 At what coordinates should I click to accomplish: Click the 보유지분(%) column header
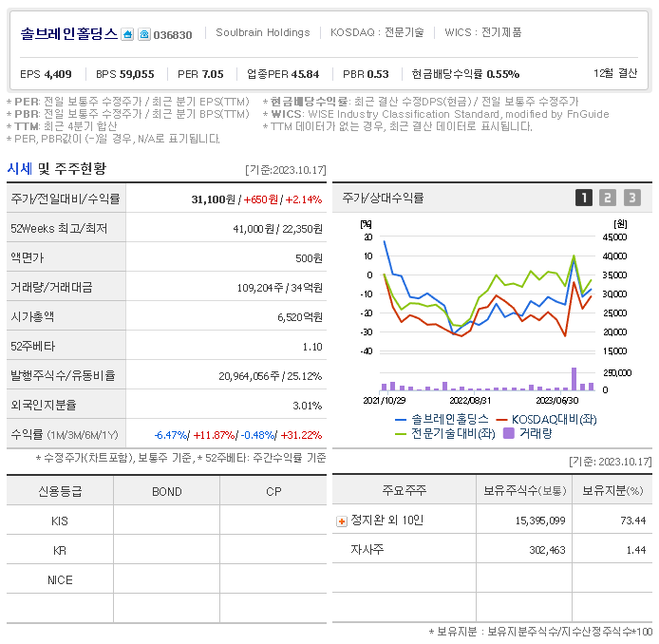click(612, 490)
